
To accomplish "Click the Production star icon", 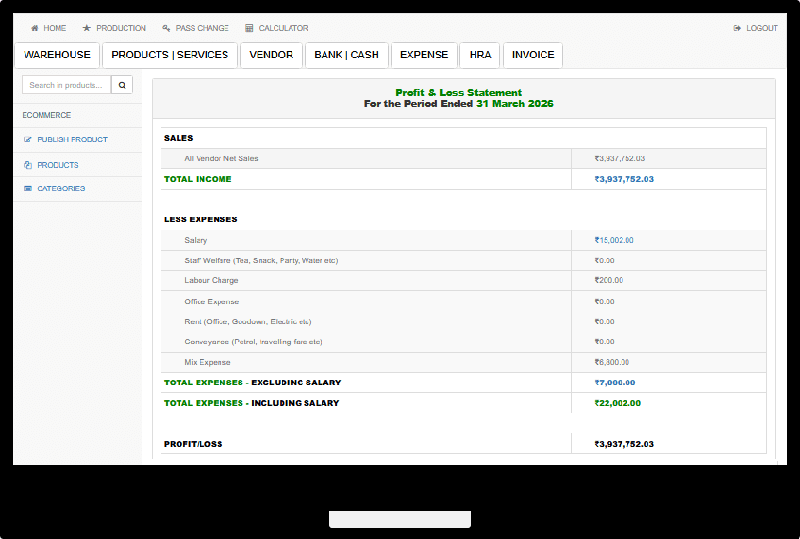I will [x=87, y=28].
